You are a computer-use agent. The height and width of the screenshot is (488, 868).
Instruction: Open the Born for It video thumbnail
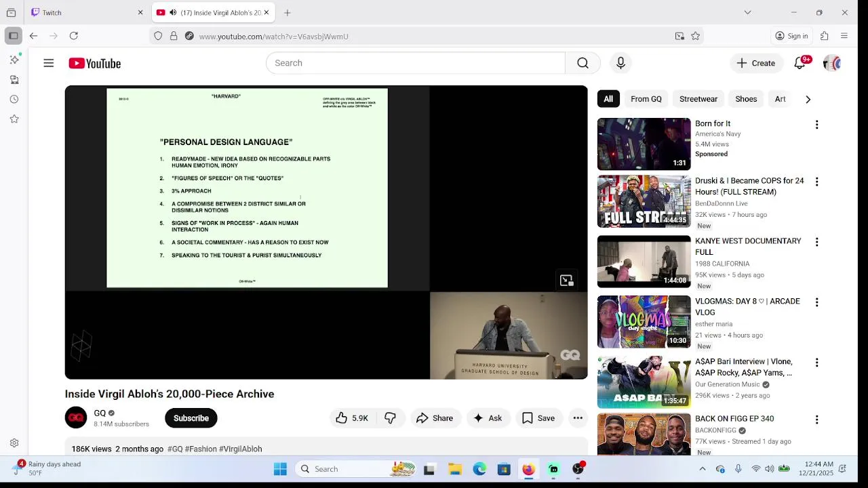coord(644,144)
